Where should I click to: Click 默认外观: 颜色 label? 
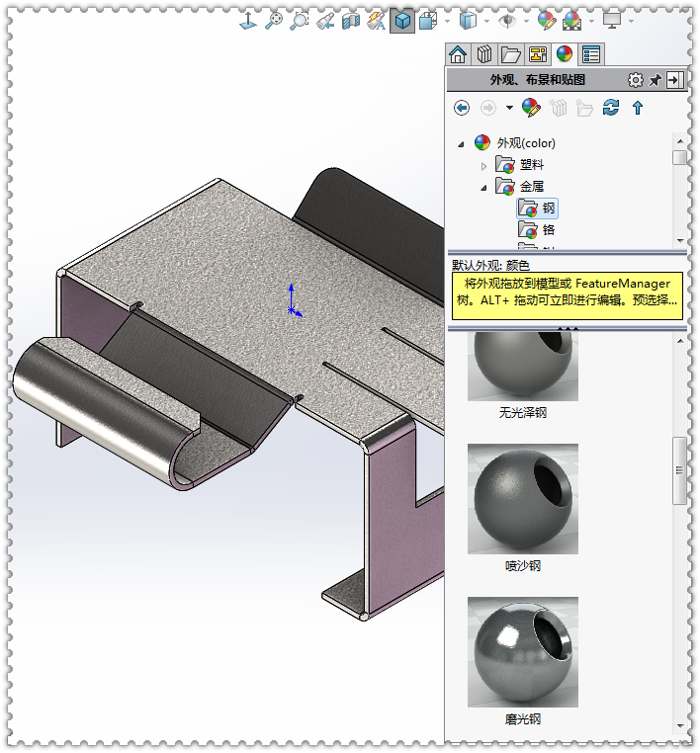(490, 265)
